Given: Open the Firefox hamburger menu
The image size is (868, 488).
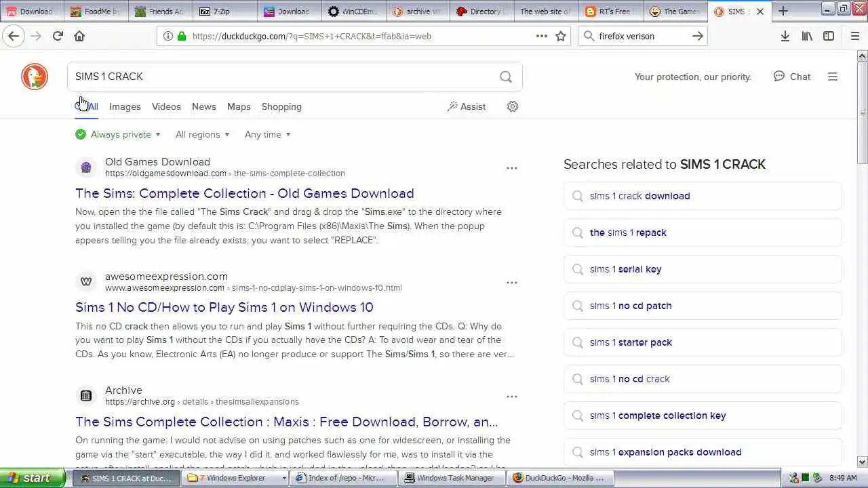Looking at the screenshot, I should click(x=854, y=36).
